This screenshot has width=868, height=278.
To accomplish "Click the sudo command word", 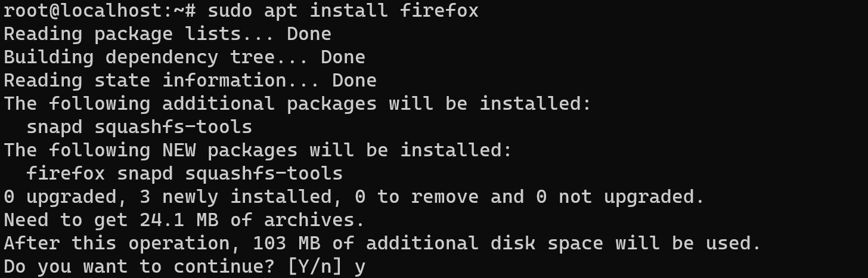I will point(230,11).
